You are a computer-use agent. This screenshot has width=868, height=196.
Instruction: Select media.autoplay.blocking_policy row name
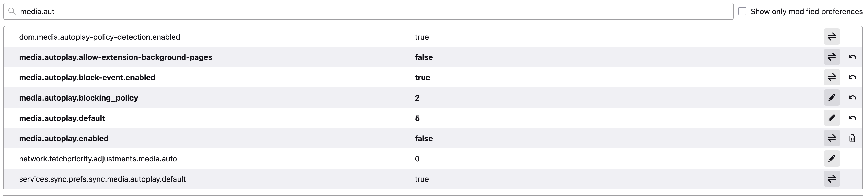[79, 98]
